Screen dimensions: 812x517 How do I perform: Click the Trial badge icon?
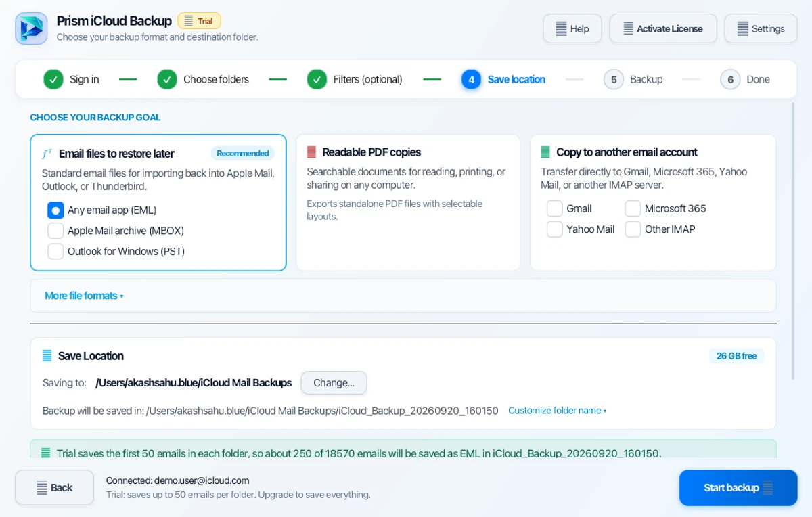click(188, 21)
